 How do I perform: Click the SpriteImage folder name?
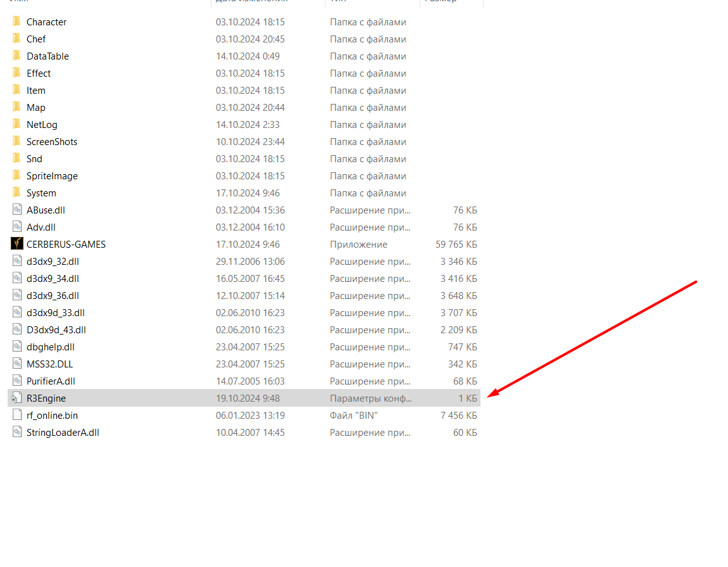52,175
